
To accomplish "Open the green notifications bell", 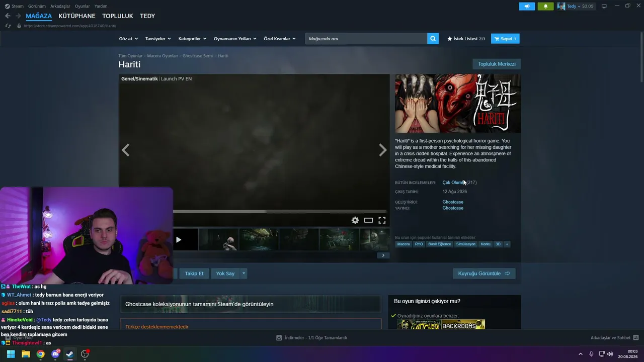I will (x=545, y=7).
